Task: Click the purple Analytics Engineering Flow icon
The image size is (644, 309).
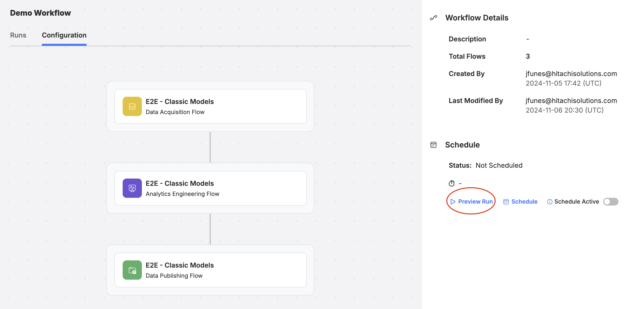Action: [132, 188]
